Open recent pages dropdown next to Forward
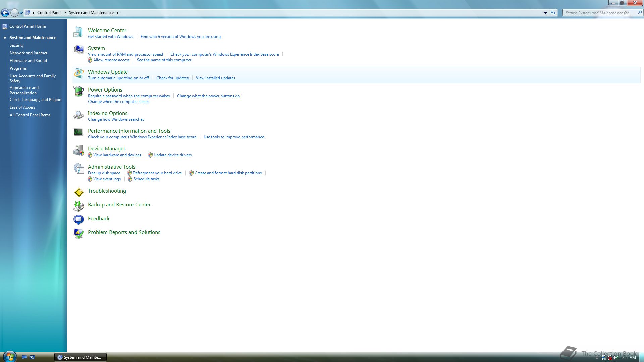 [21, 13]
